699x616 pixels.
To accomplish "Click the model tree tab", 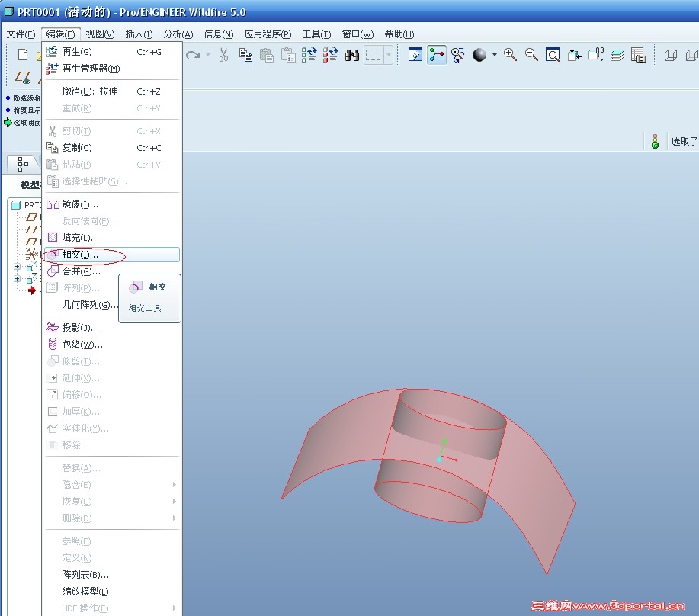I will (x=23, y=164).
